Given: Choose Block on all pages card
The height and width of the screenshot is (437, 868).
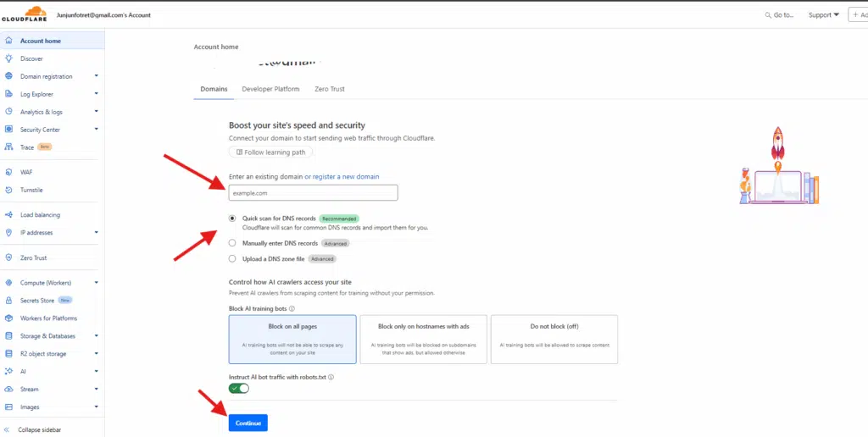Looking at the screenshot, I should (x=292, y=339).
